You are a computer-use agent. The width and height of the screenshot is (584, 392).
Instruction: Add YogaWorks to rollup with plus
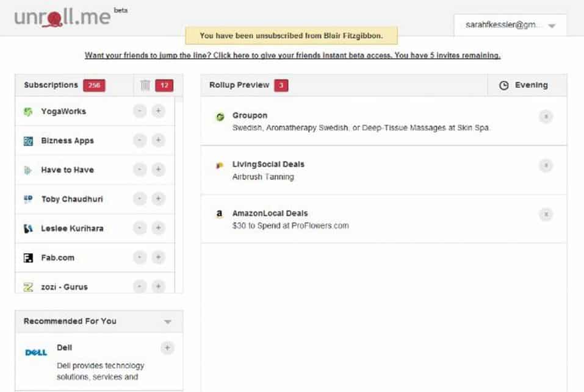[158, 111]
